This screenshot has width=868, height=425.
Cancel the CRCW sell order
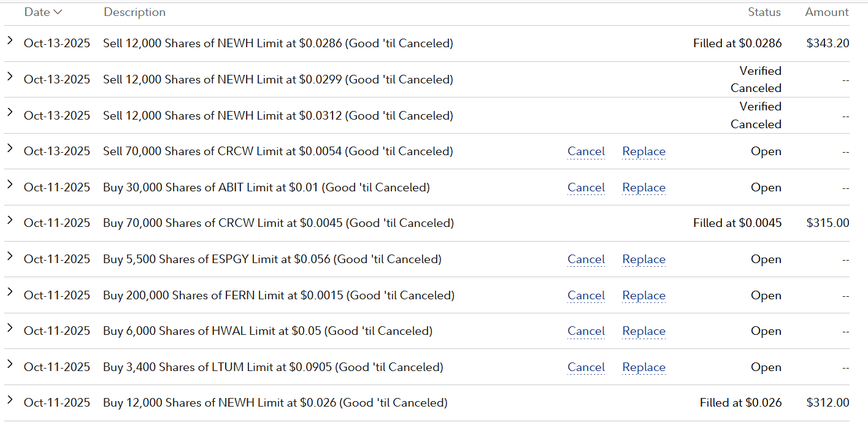586,151
